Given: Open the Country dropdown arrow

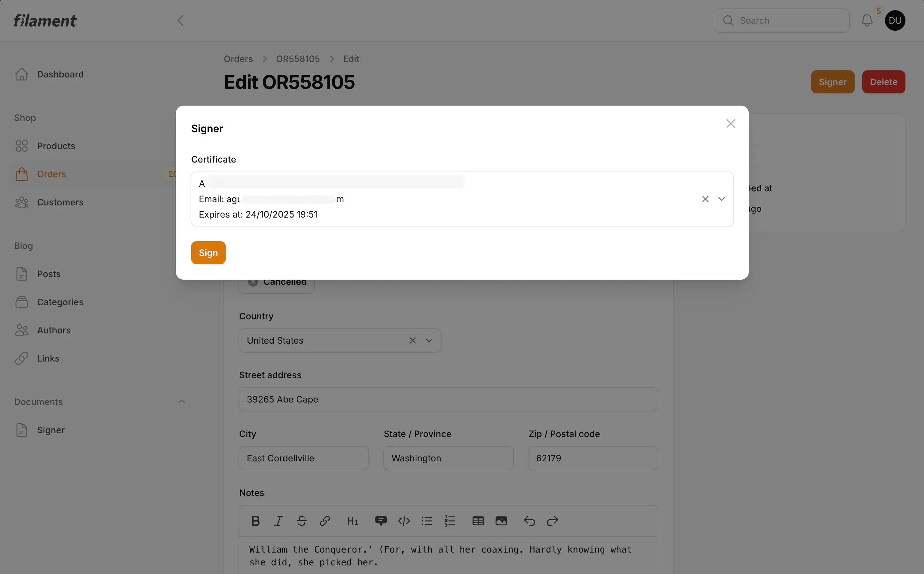Looking at the screenshot, I should click(429, 340).
